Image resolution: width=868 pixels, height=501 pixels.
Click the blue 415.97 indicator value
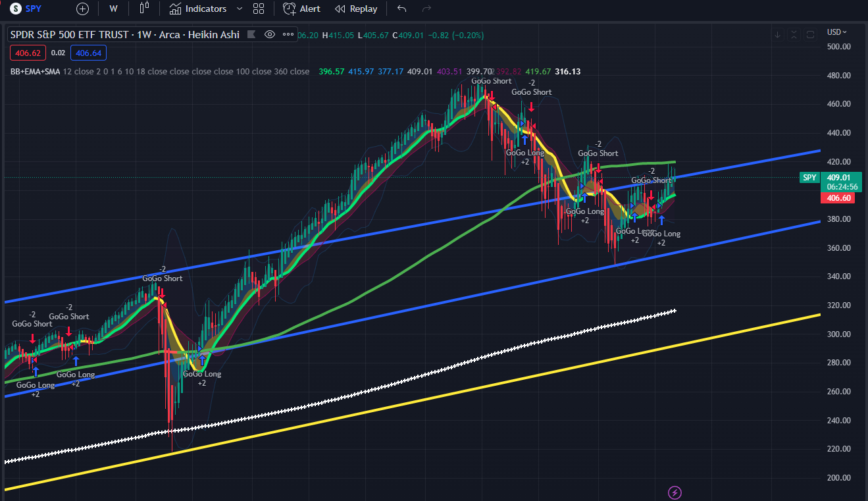[x=361, y=71]
